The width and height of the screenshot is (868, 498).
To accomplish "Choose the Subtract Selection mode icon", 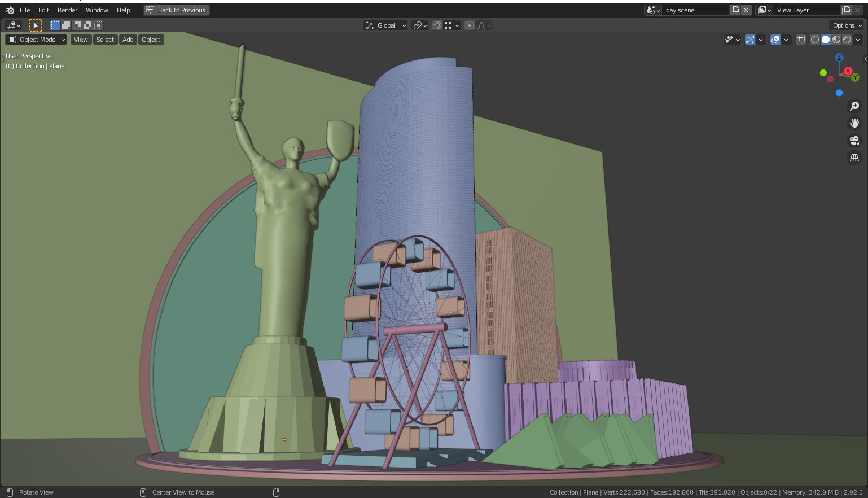I will coord(77,25).
